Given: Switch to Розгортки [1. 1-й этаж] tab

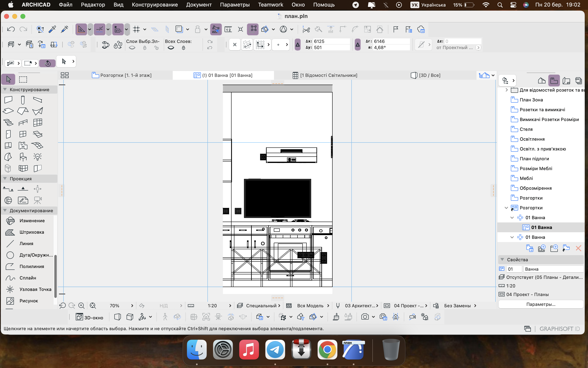Looking at the screenshot, I should point(122,75).
